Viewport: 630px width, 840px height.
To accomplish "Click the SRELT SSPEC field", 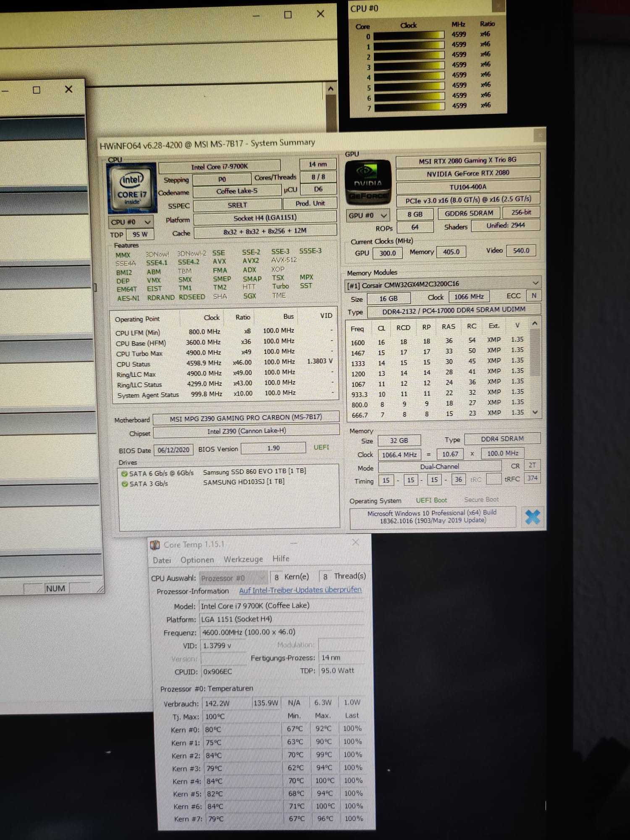I will [237, 205].
